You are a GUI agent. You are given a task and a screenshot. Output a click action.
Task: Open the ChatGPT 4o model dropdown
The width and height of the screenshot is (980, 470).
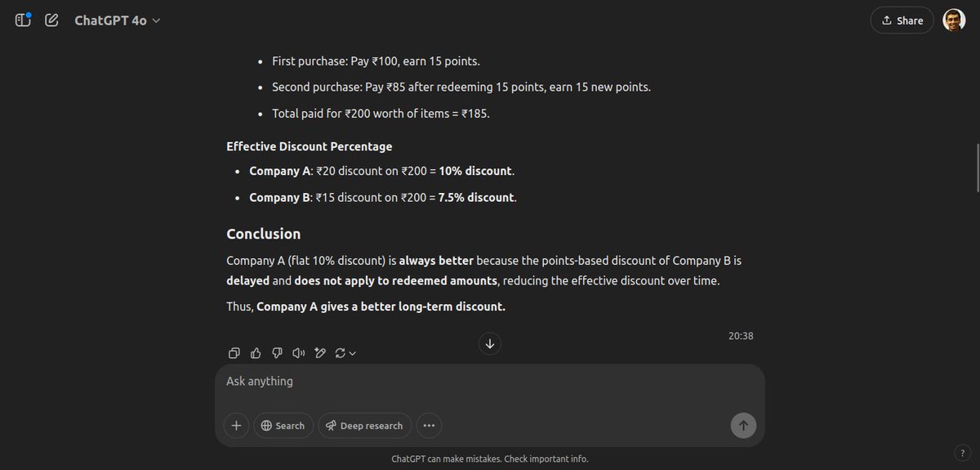coord(117,20)
